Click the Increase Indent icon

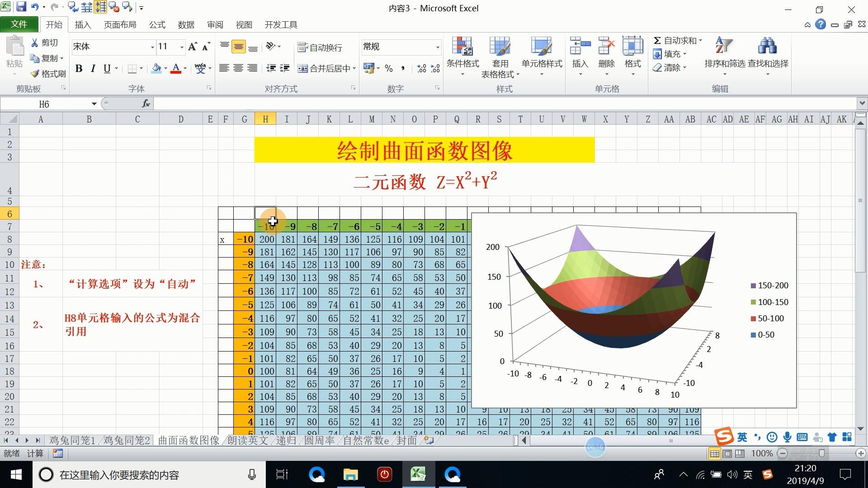285,68
